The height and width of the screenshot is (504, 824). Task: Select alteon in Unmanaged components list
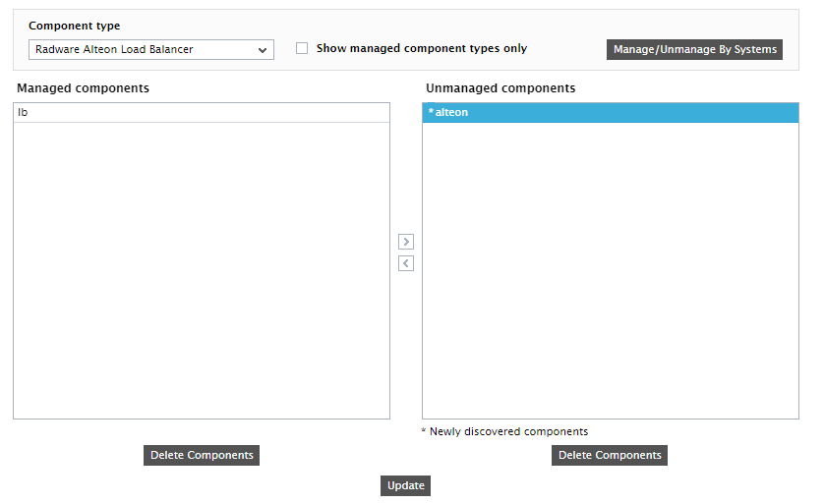610,112
